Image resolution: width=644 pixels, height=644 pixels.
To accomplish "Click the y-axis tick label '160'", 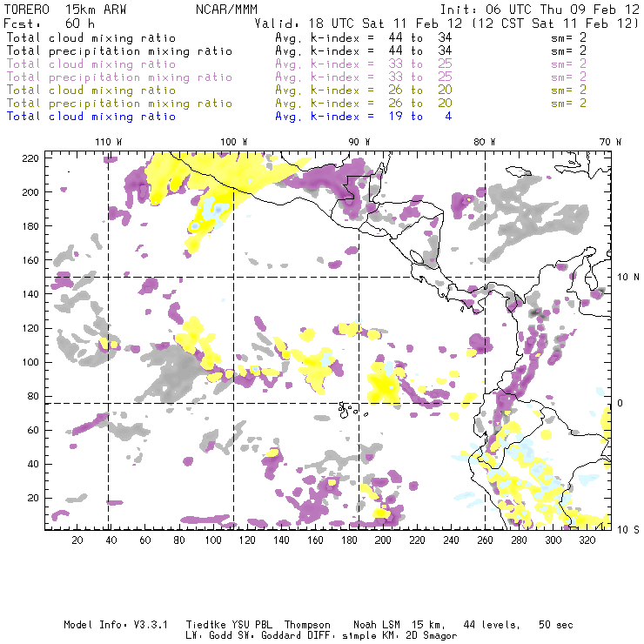I will 30,260.
